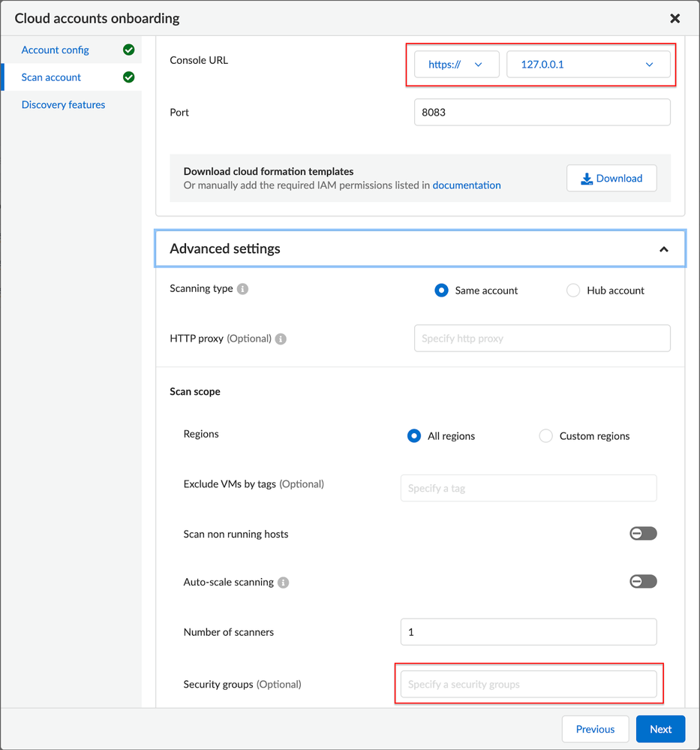Open the 127.0.0.1 console address dropdown
The image size is (700, 750).
[x=587, y=65]
